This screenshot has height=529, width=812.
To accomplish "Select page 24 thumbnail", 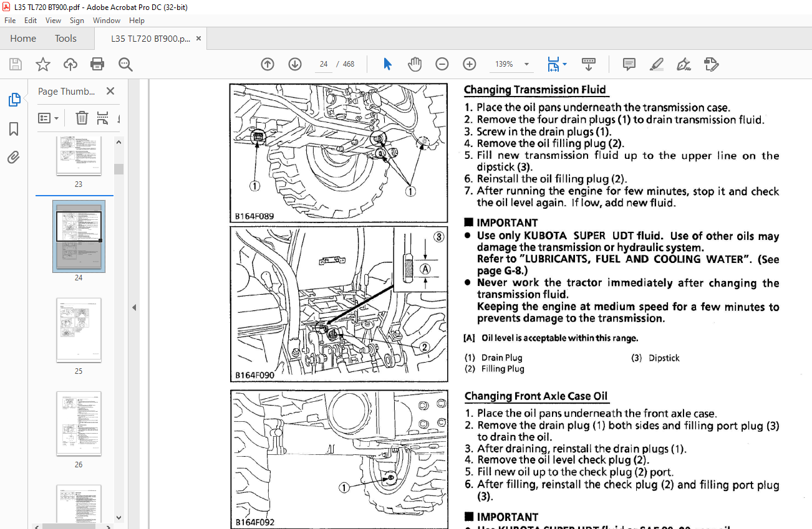I will click(79, 237).
